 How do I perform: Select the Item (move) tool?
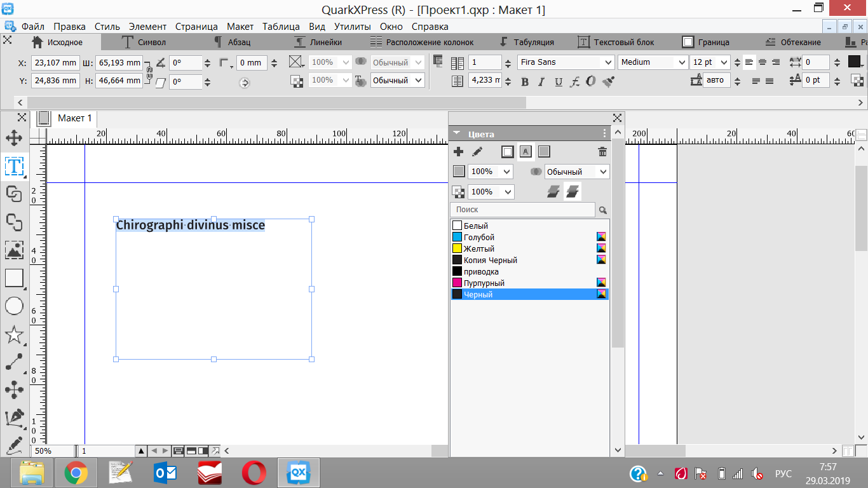[14, 138]
